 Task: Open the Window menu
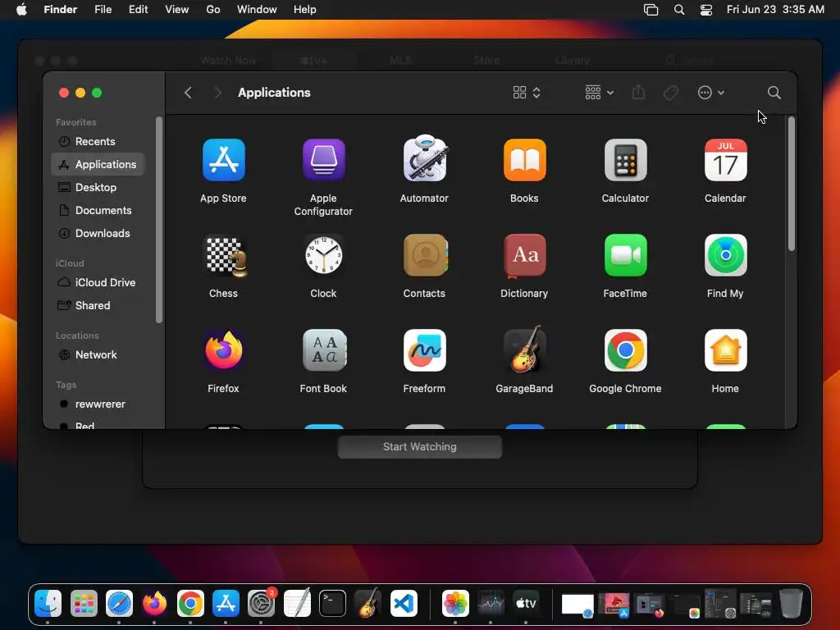[x=257, y=10]
